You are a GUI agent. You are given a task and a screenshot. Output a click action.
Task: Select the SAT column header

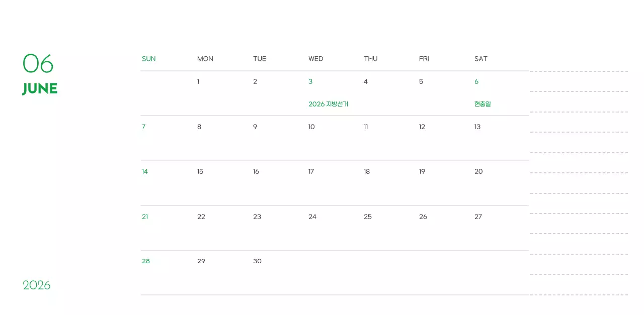coord(480,59)
